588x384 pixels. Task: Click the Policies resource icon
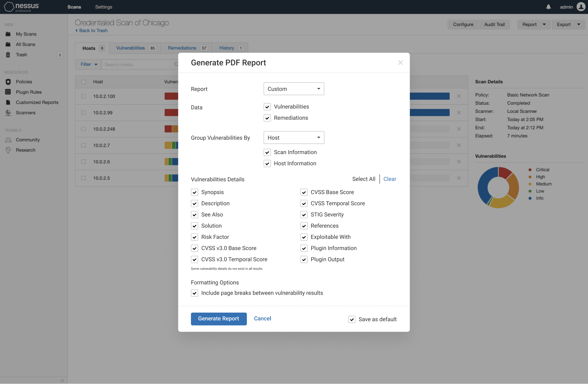pyautogui.click(x=8, y=82)
